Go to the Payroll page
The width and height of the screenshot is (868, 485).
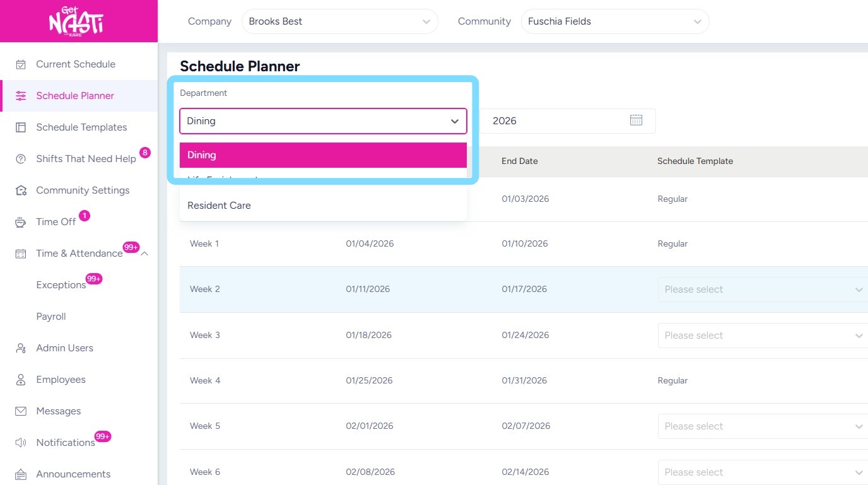click(51, 317)
